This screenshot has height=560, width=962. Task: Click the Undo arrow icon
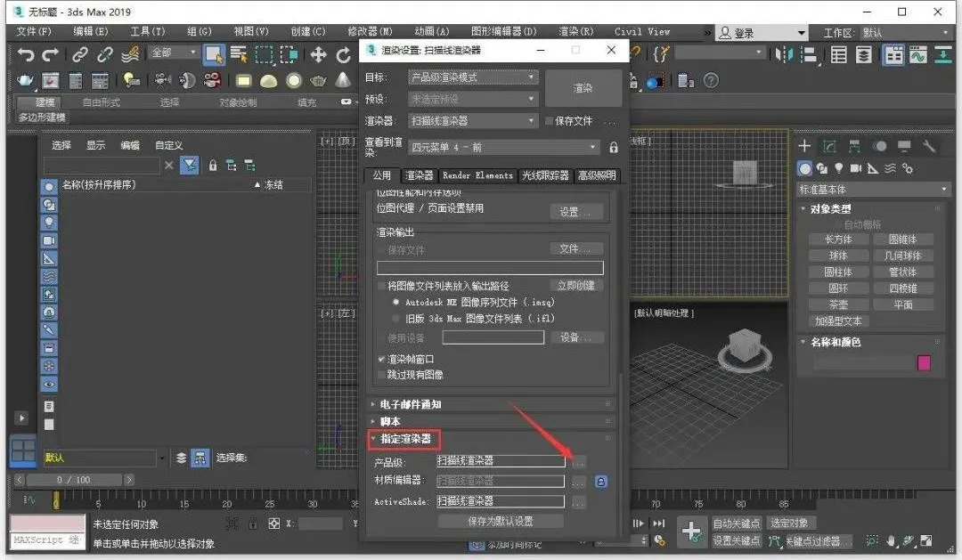25,54
